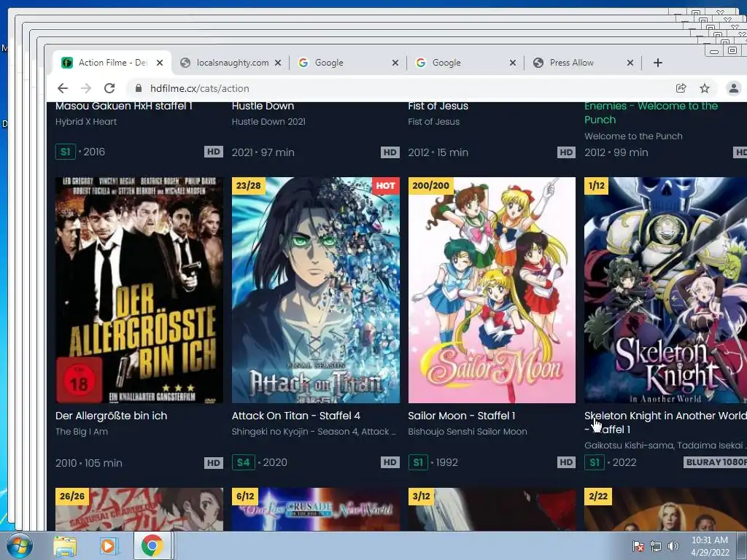Viewport: 747px width, 560px height.
Task: Click the 1/12 episode badge
Action: point(597,186)
